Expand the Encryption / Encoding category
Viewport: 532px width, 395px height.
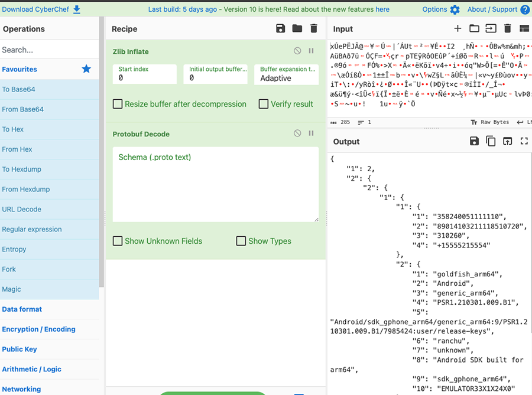[38, 329]
